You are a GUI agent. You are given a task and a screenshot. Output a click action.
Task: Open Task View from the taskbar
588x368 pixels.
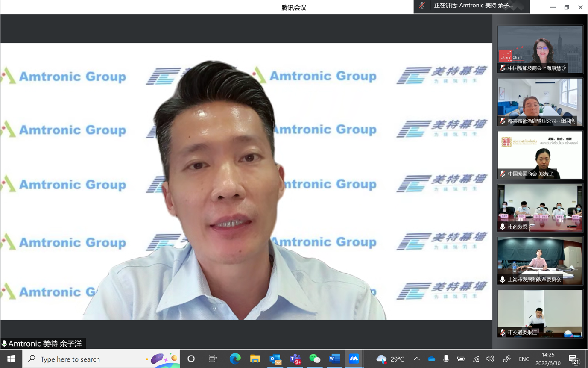(213, 359)
